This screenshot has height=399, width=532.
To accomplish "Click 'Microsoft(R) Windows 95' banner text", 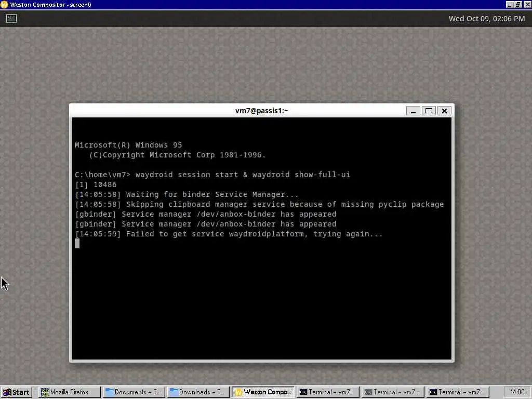I will pos(128,145).
